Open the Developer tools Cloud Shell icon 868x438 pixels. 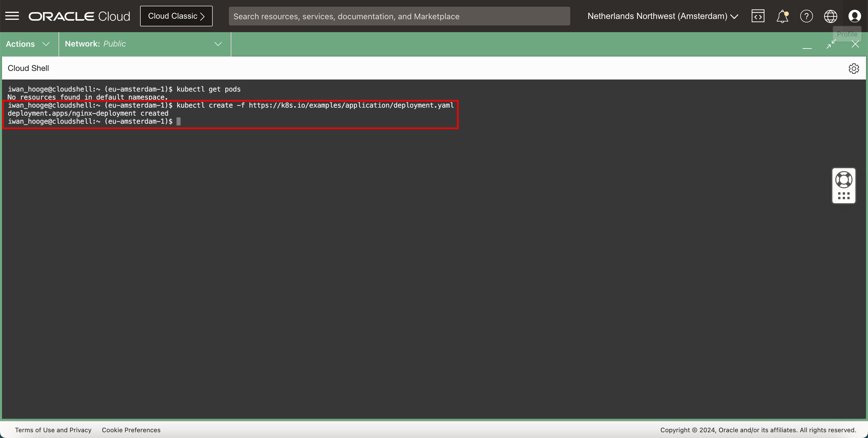(x=758, y=16)
